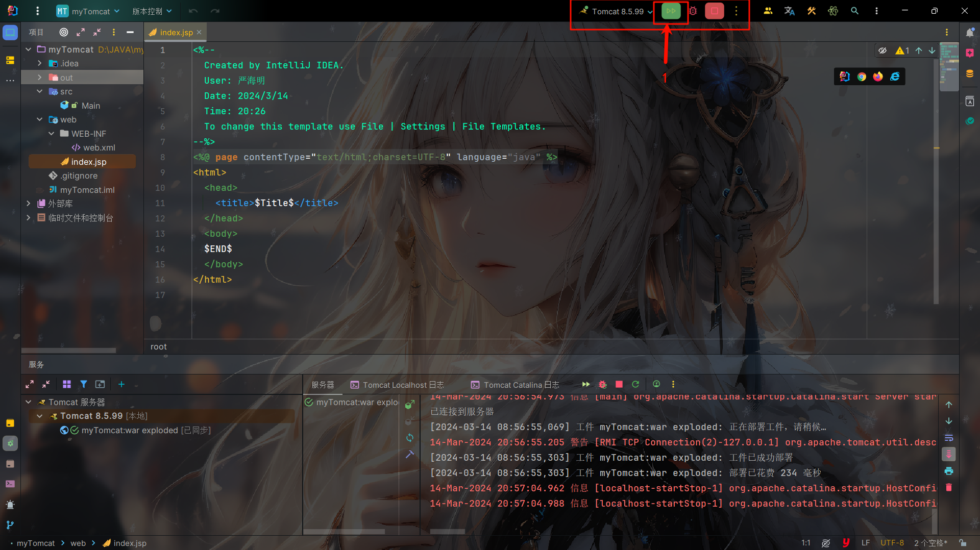Toggle Services open-in-new-tab icon

pyautogui.click(x=100, y=384)
